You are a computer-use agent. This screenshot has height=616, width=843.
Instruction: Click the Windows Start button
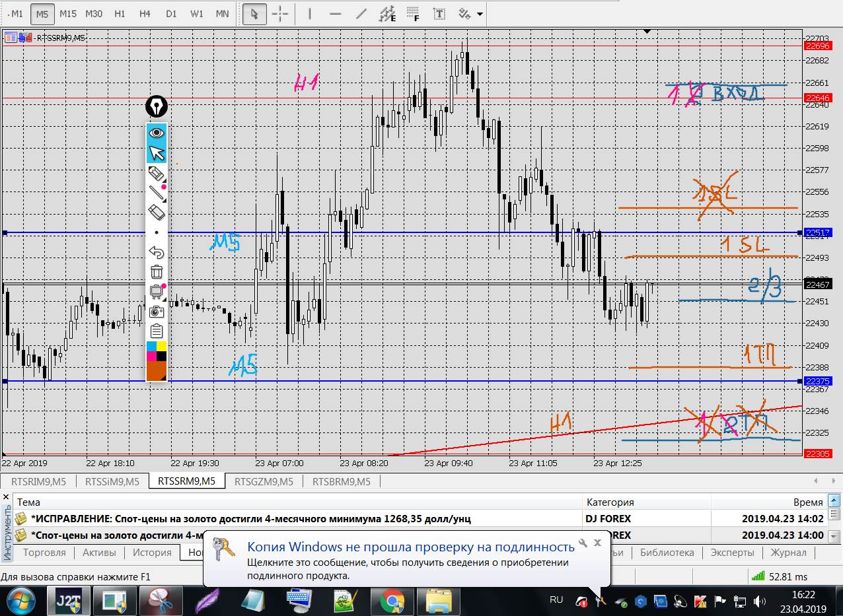[21, 601]
